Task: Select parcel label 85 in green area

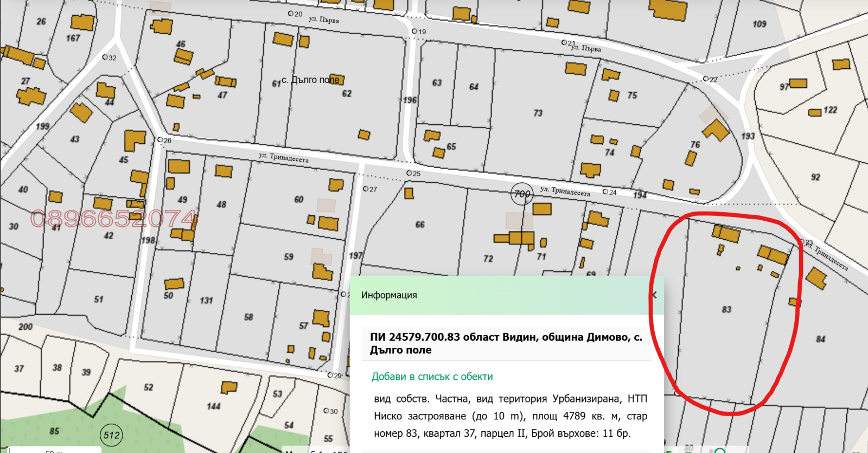Action: (x=54, y=431)
